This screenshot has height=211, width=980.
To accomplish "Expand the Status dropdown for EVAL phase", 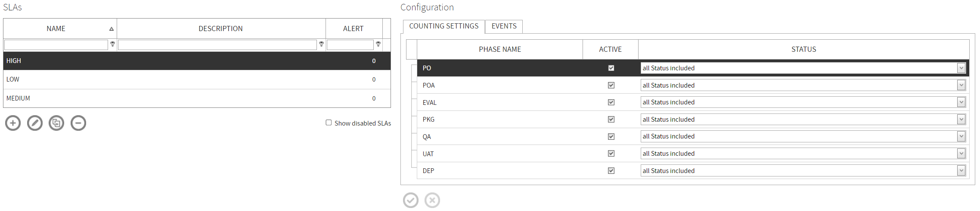I will coord(961,102).
